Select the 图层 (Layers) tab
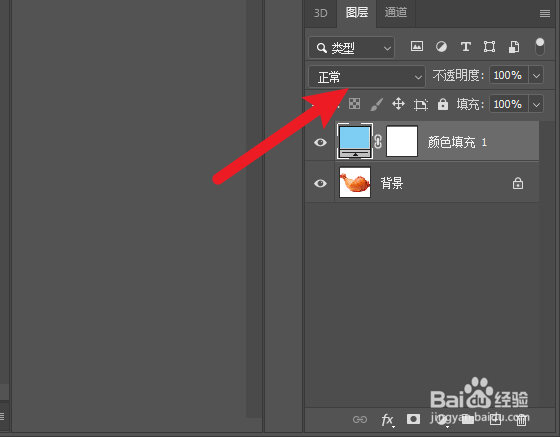 356,13
